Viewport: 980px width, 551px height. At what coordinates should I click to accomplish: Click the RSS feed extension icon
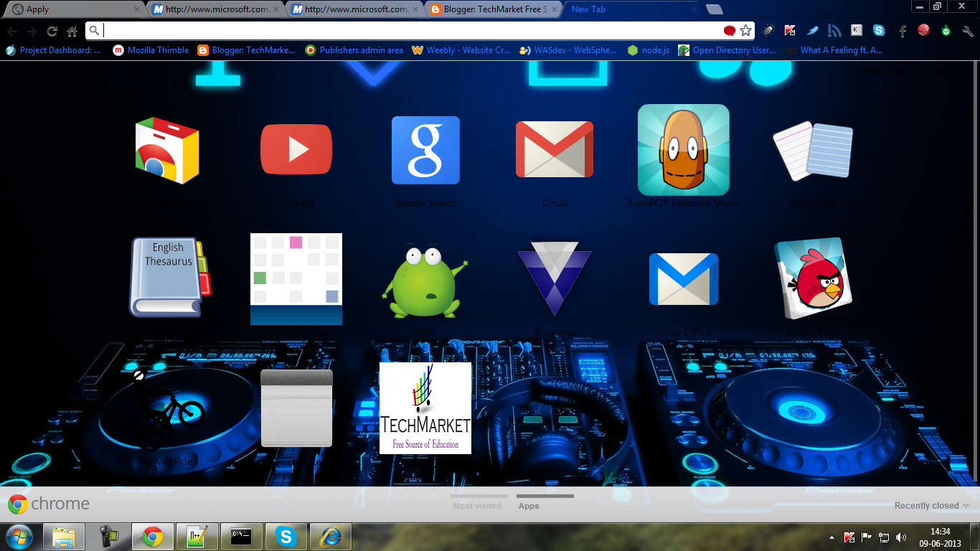(x=834, y=30)
